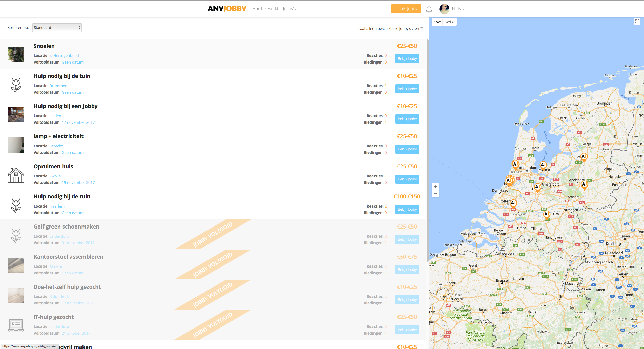Switch the map to Satelliet view

click(x=449, y=22)
